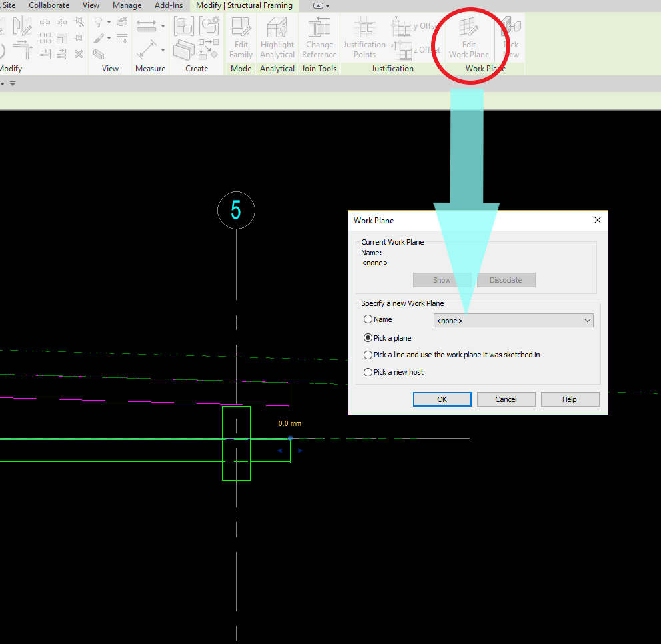This screenshot has height=644, width=661.
Task: Switch to the Manage ribbon tab
Action: [127, 5]
